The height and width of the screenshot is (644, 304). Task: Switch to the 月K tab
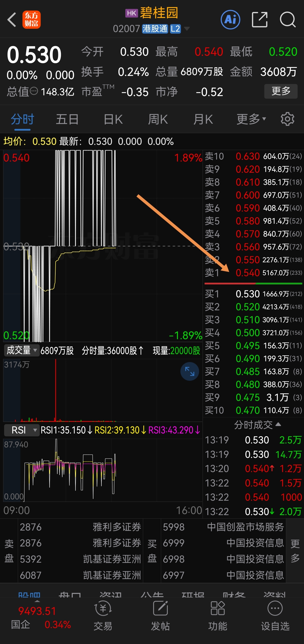coord(203,119)
